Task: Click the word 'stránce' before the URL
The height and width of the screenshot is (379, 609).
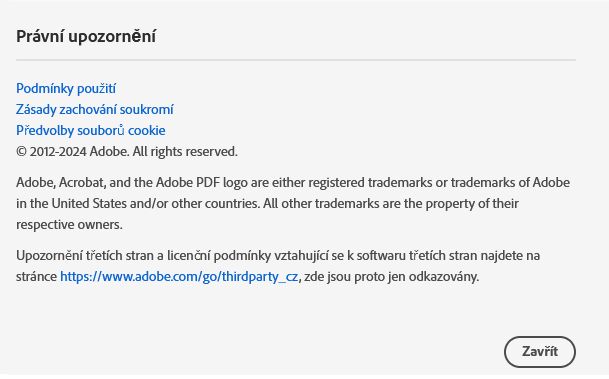Action: click(37, 276)
